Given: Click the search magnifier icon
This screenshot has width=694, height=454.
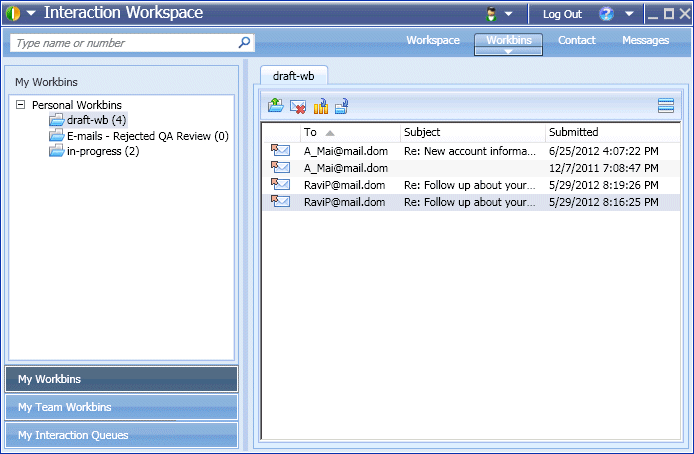Looking at the screenshot, I should 244,43.
